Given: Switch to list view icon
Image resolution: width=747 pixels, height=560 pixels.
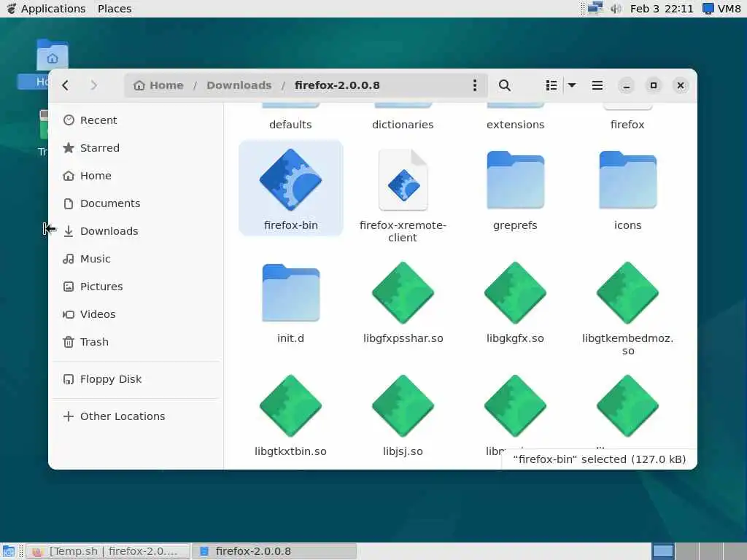Looking at the screenshot, I should pos(551,85).
